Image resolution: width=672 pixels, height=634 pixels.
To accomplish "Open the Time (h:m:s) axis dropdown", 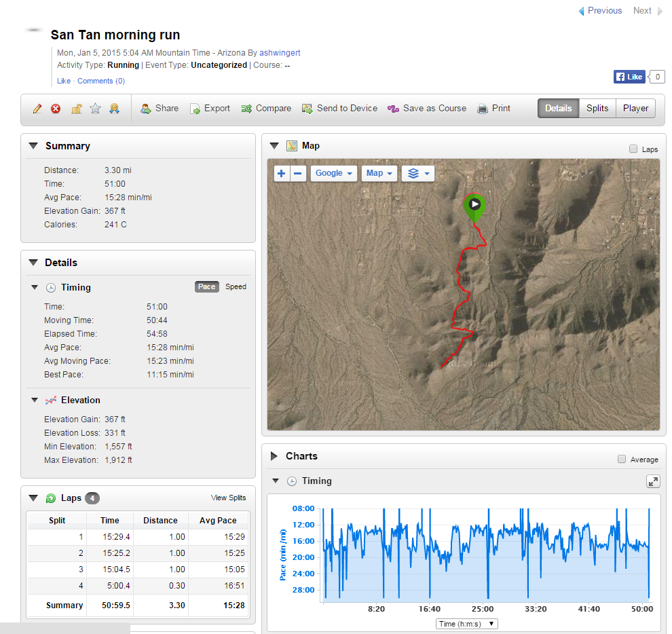I will [467, 624].
